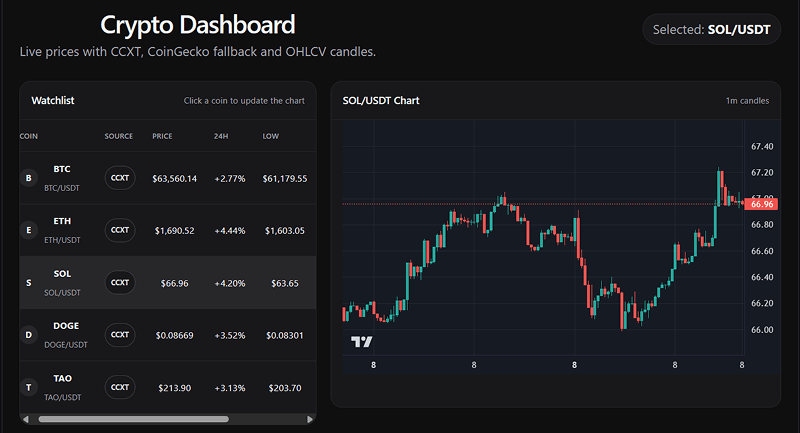This screenshot has height=433, width=800.
Task: Click the TAO low value $203.70
Action: (x=285, y=388)
